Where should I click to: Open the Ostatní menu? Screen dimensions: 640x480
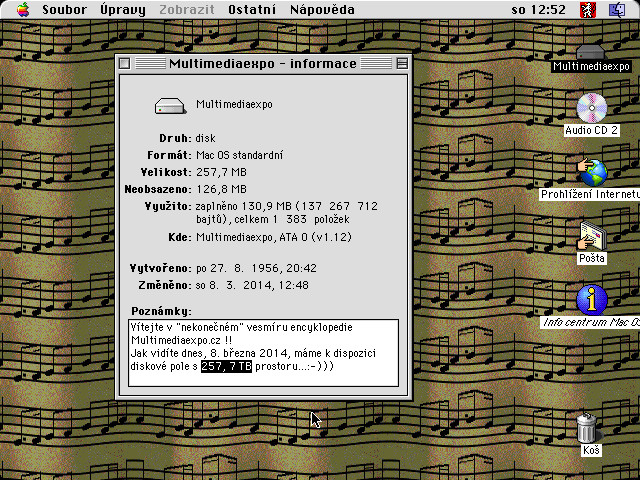[252, 9]
